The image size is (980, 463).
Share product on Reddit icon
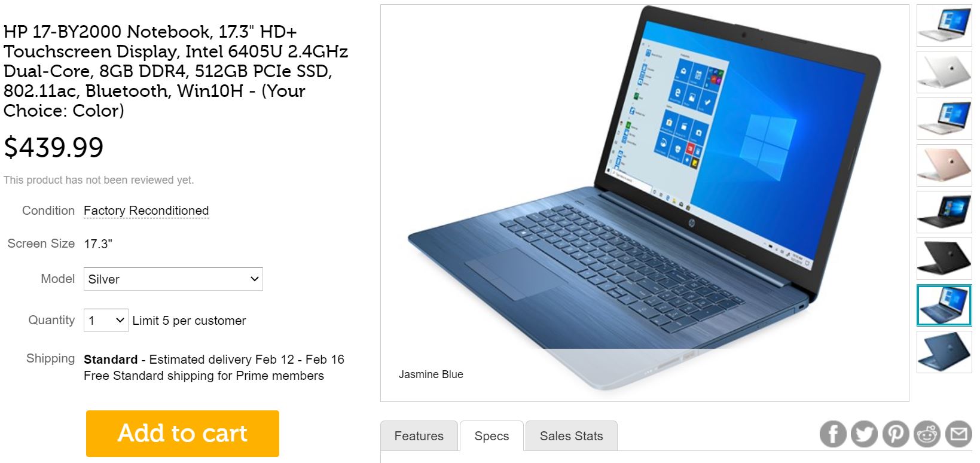coord(927,434)
